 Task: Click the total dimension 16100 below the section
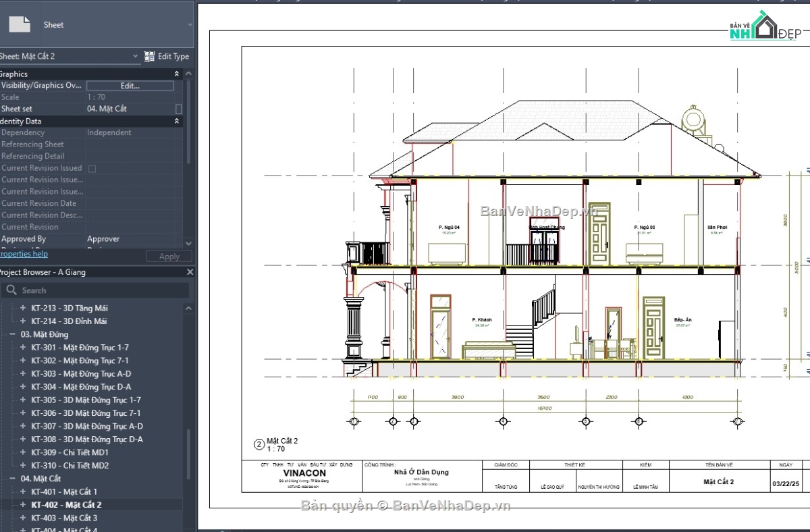(x=544, y=408)
